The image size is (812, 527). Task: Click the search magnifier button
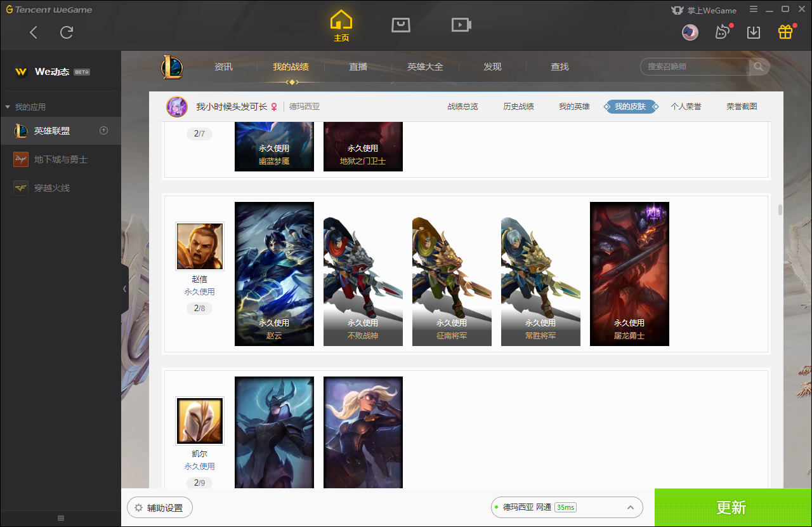[759, 67]
